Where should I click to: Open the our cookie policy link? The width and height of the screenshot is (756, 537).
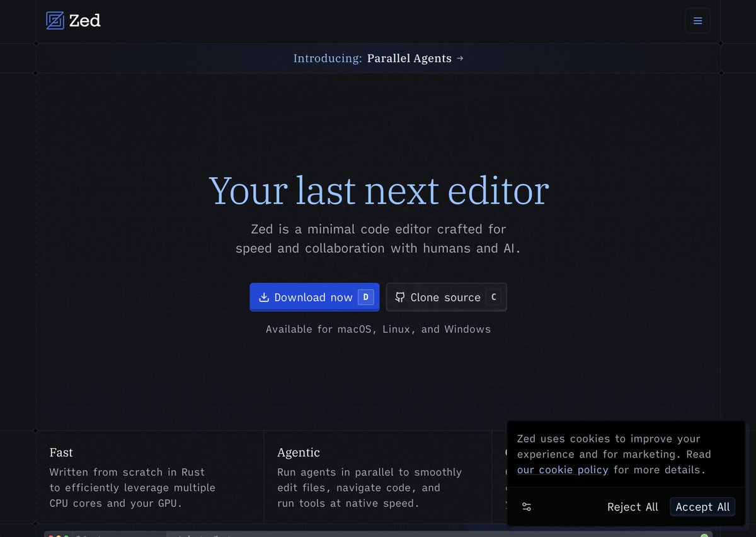pos(563,470)
